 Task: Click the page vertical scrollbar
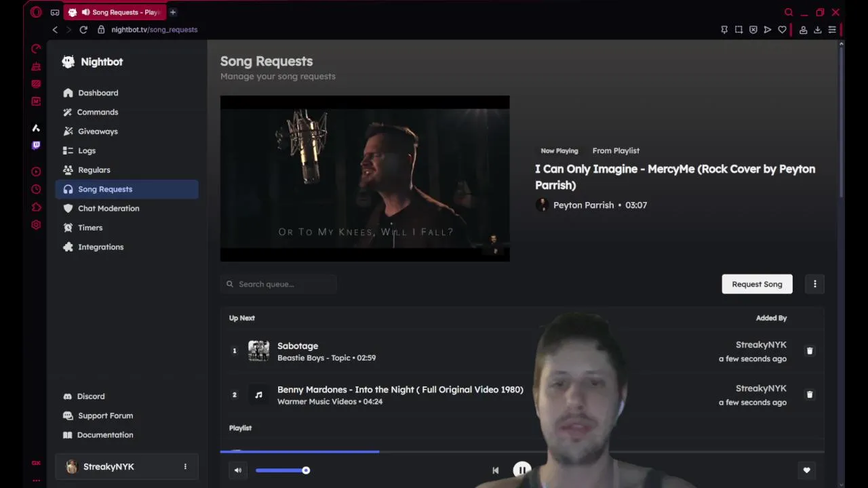(x=842, y=122)
